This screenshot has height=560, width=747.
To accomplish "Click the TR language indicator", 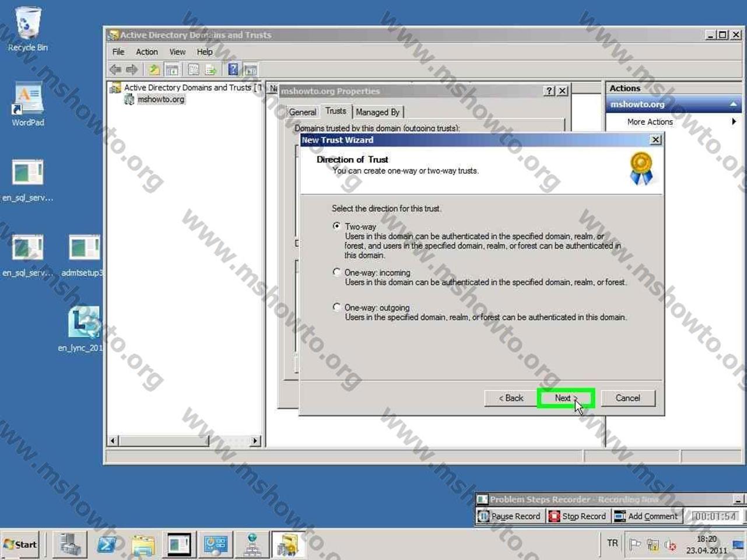I will (x=612, y=543).
